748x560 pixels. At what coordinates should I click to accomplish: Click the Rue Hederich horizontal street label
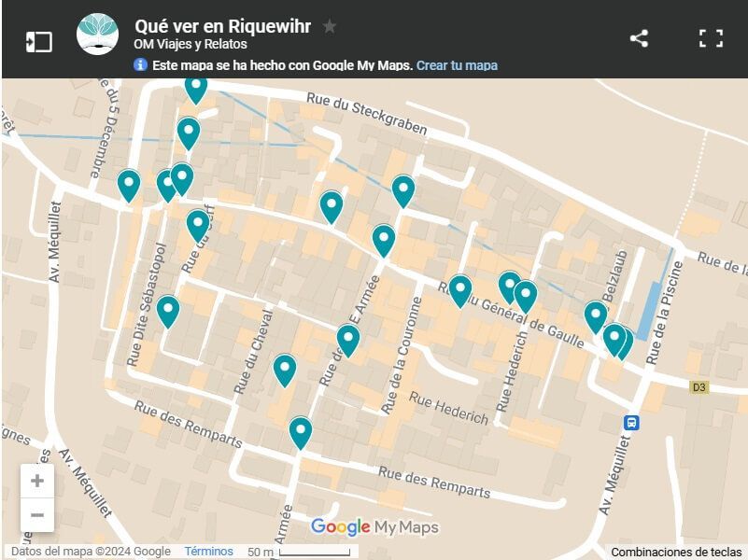tap(449, 408)
